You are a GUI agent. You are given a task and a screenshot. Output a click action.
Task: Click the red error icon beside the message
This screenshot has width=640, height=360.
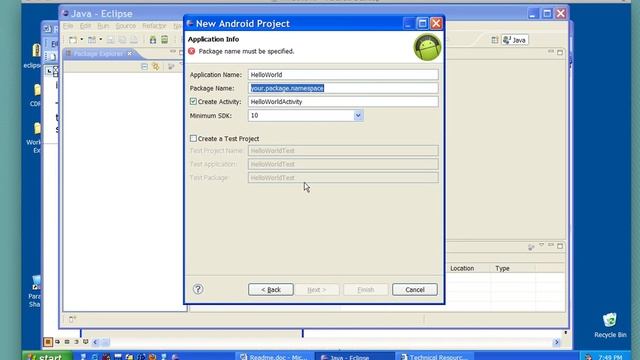coord(191,51)
